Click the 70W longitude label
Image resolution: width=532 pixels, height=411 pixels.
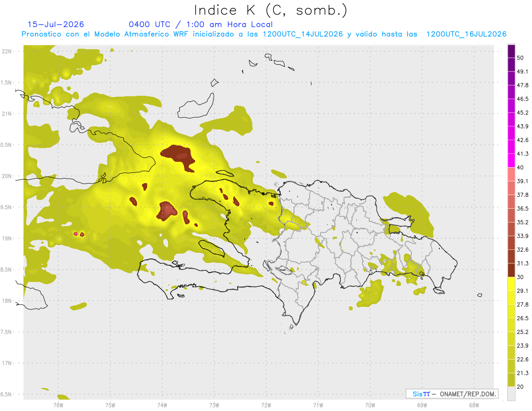tap(370, 405)
